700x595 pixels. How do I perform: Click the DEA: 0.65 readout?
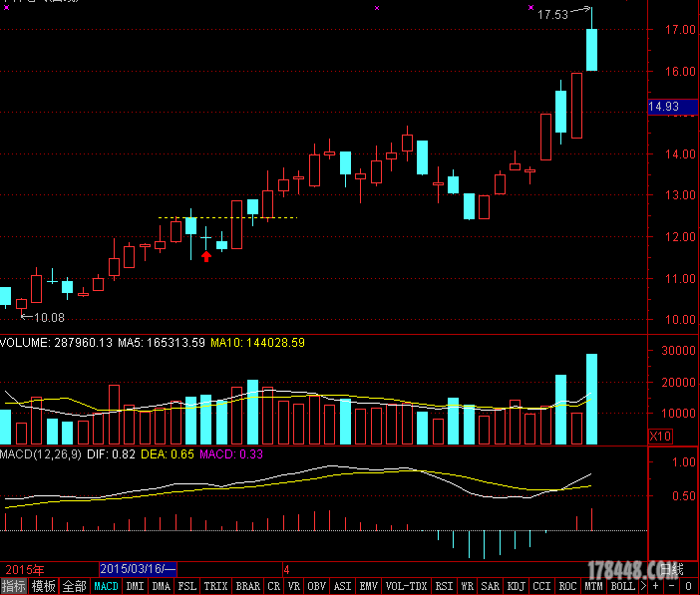[168, 454]
